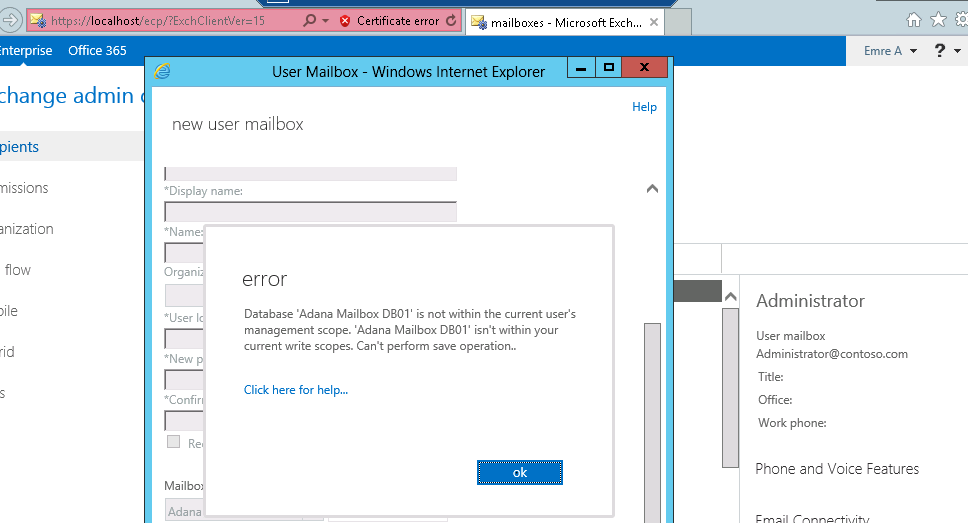Viewport: 968px width, 523px height.
Task: Open the 'Click here for help...' link
Action: (296, 390)
